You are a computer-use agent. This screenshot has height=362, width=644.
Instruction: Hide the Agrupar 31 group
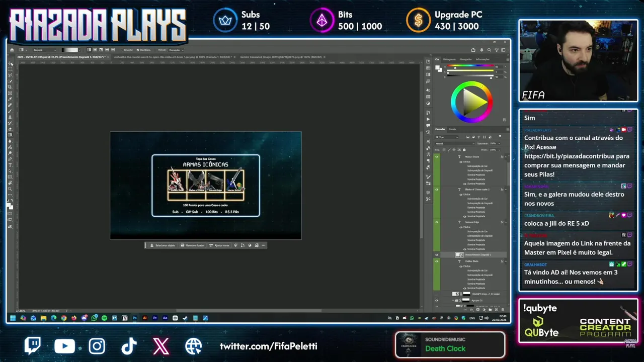(436, 300)
